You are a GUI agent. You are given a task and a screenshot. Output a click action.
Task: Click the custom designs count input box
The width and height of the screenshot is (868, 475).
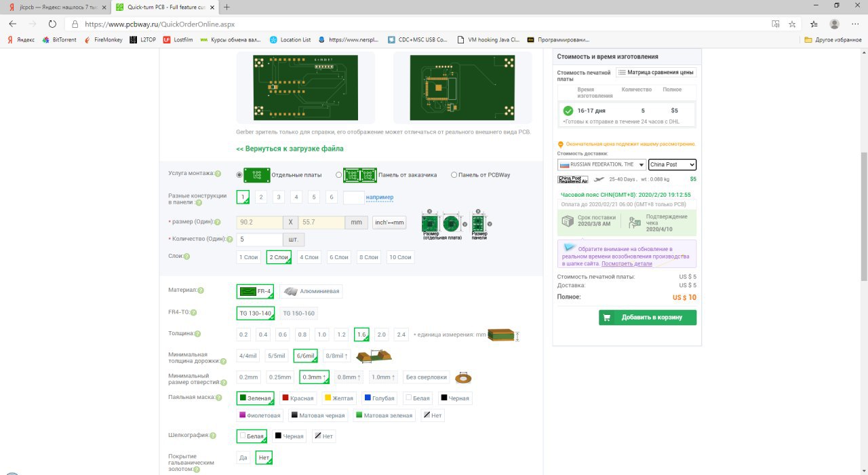coord(353,197)
